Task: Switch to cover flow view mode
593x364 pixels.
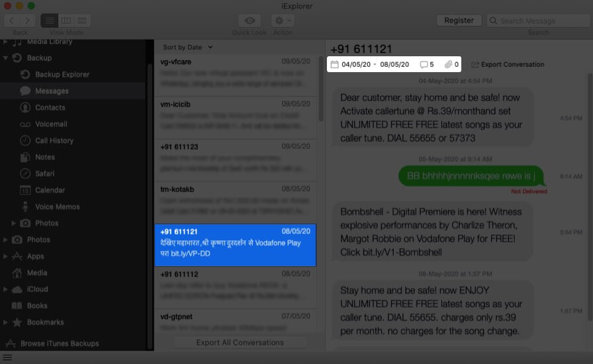Action: [82, 21]
